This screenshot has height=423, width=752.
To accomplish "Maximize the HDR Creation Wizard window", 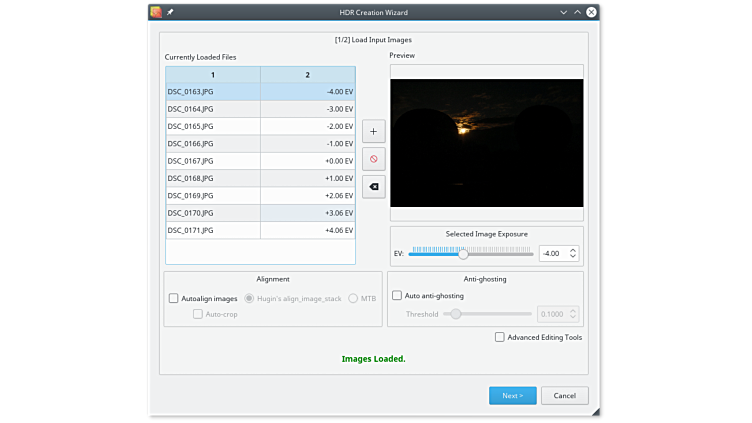I will 578,12.
